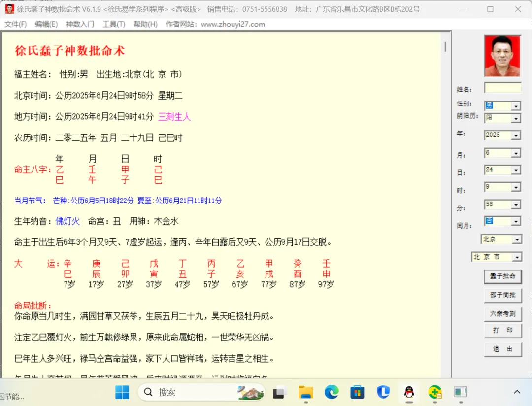Viewport: 532px width, 406px height.
Task: Click the blue 佛灯火 nayin text
Action: (x=67, y=221)
